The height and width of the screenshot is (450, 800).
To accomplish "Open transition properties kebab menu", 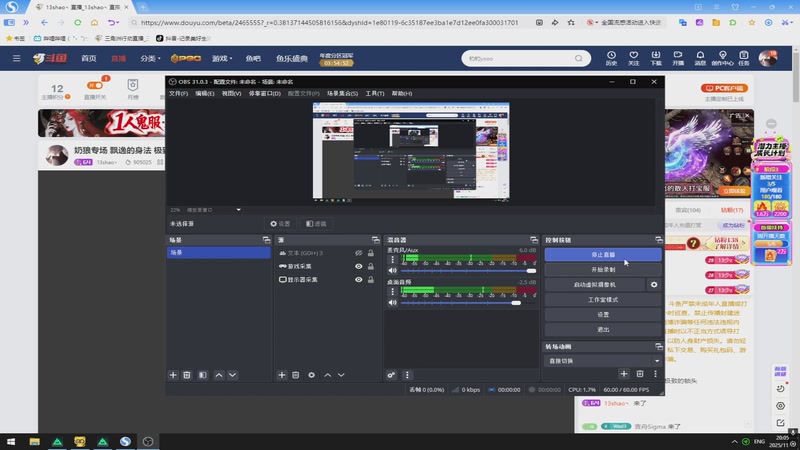I will [x=656, y=374].
